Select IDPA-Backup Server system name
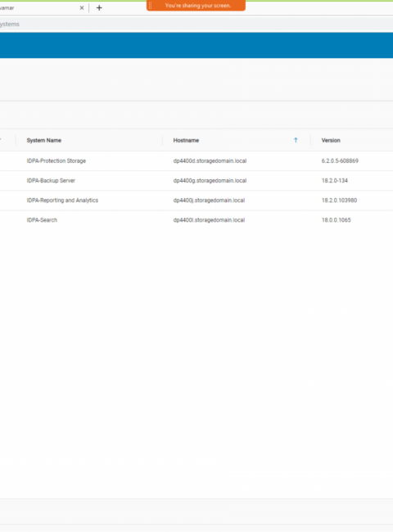Screen dimensions: 393x532 [x=51, y=181]
